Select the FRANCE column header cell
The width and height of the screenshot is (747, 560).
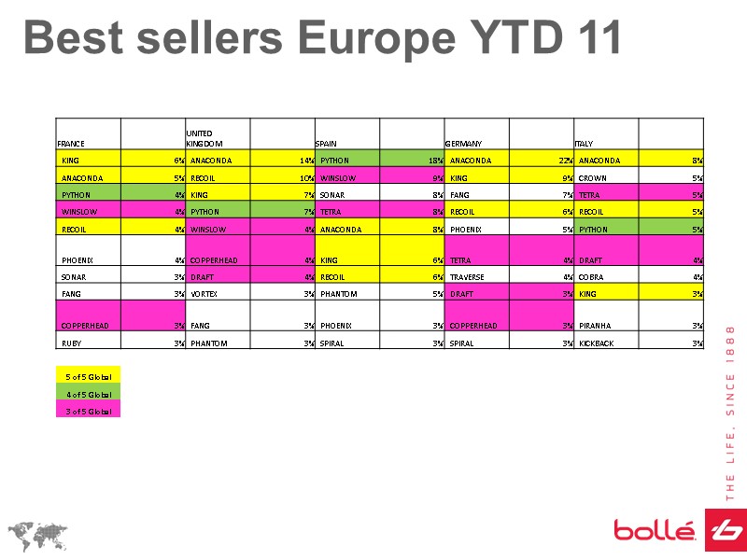89,134
